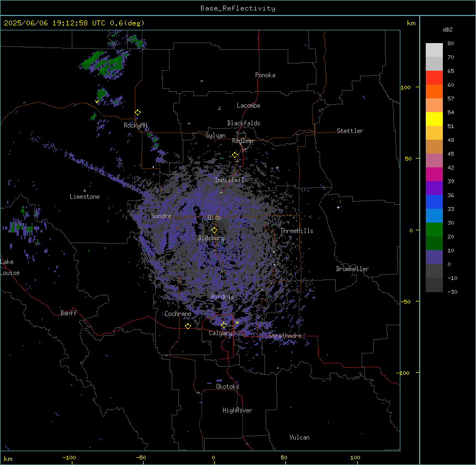Viewport: 476px width, 465px height.
Task: Click the Airdrie city label
Action: [223, 297]
